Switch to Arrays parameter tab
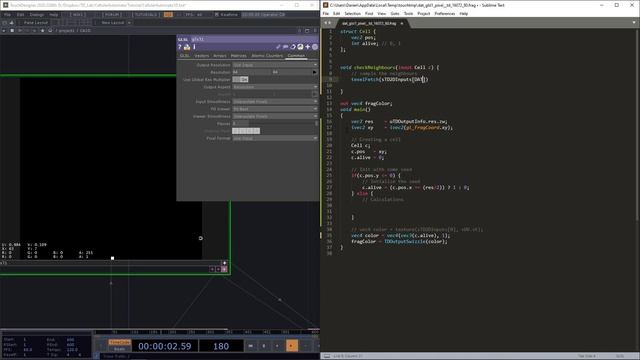This screenshot has height=360, width=640. coord(220,56)
